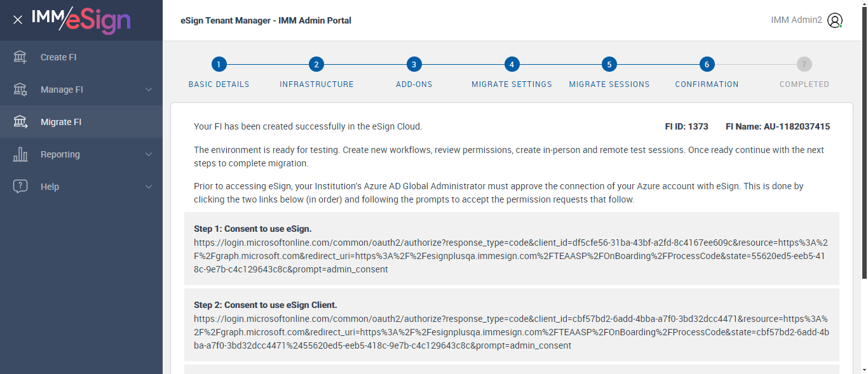Go to step 4 circle
868x374 pixels.
click(512, 64)
